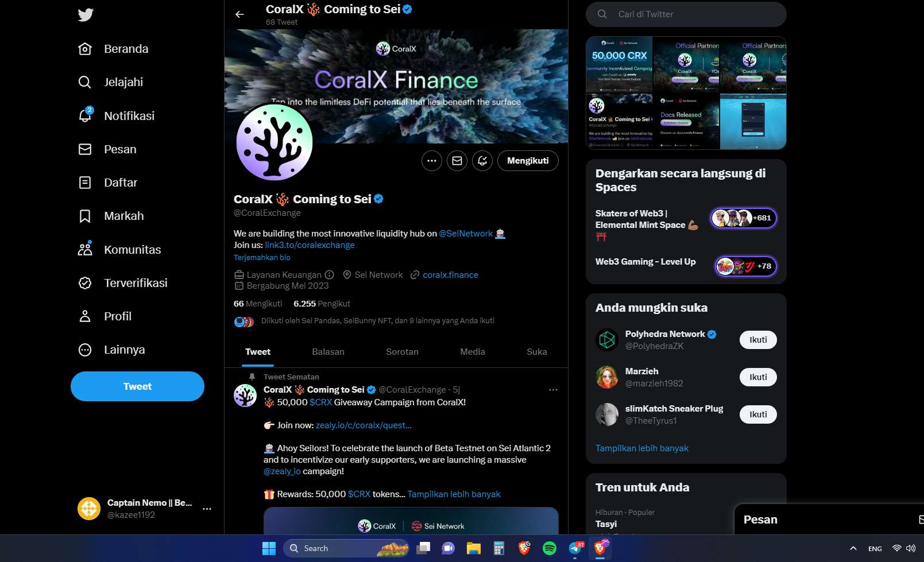Show hidden system tray icons
The height and width of the screenshot is (562, 924).
(x=853, y=548)
